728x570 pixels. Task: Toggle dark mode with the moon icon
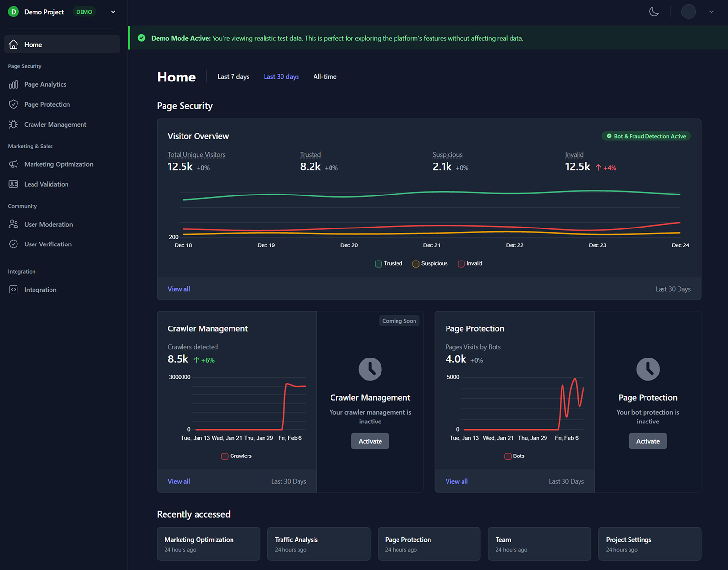[654, 12]
